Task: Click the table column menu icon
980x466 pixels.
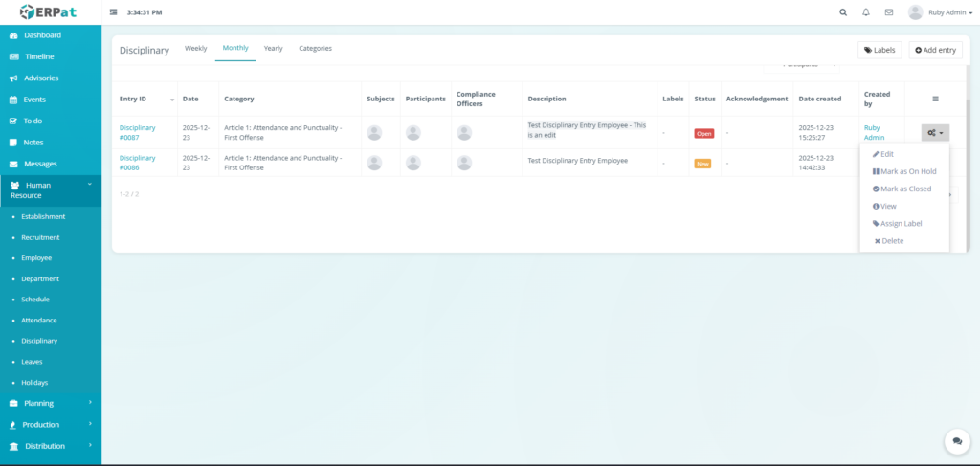Action: [935, 99]
